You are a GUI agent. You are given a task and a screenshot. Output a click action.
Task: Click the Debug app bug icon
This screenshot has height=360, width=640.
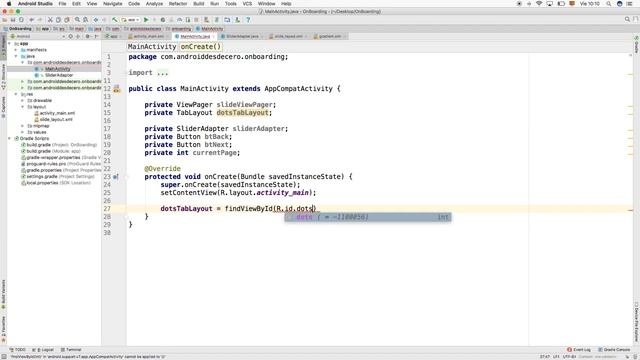[x=162, y=20]
